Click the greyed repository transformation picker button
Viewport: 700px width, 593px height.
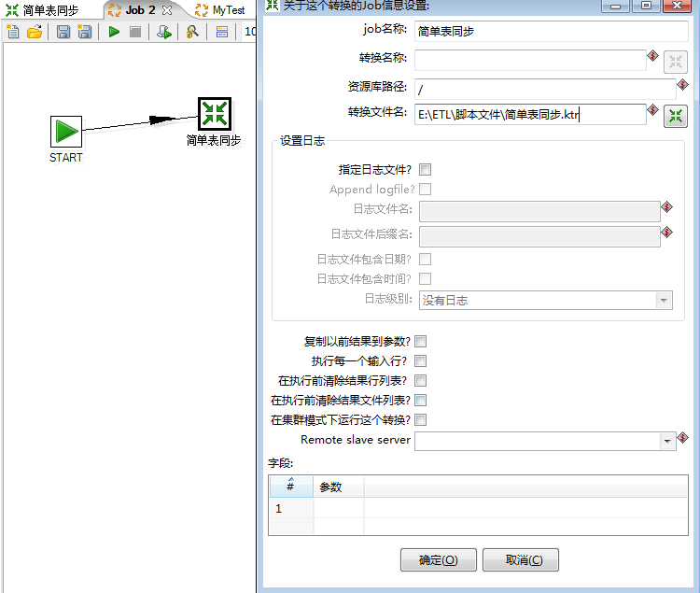[x=676, y=62]
